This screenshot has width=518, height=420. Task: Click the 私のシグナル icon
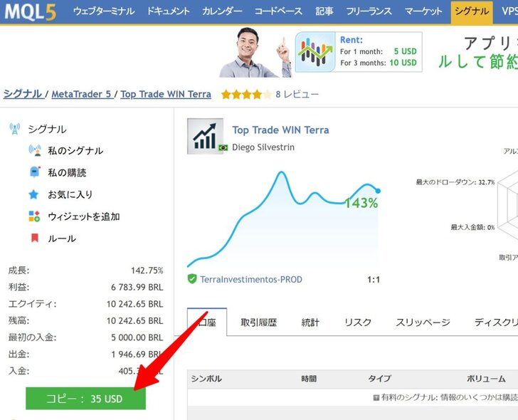35,150
